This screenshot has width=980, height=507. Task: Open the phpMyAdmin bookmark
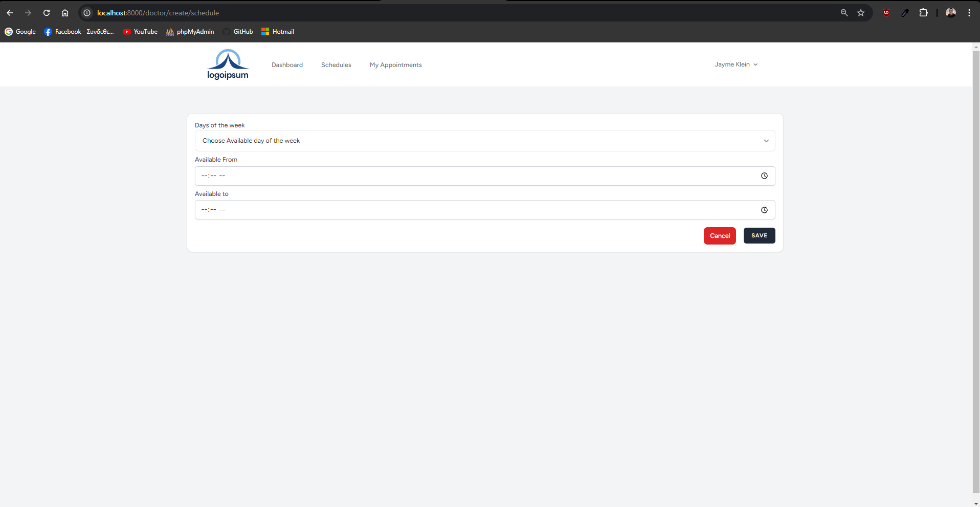(x=190, y=32)
